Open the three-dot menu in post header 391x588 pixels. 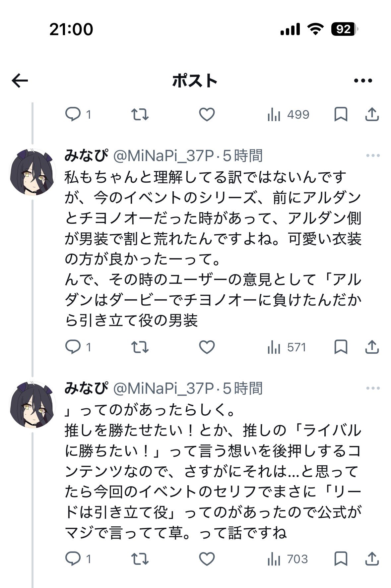(x=363, y=81)
